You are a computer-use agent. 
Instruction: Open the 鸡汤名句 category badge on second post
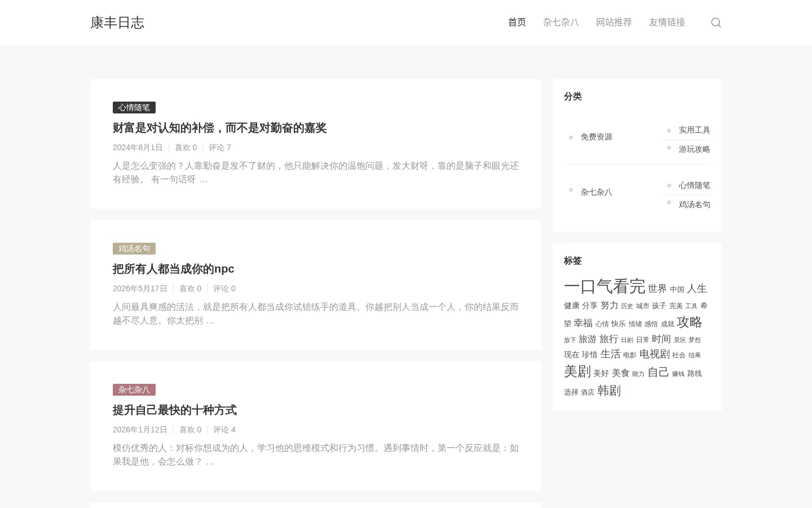pos(134,248)
